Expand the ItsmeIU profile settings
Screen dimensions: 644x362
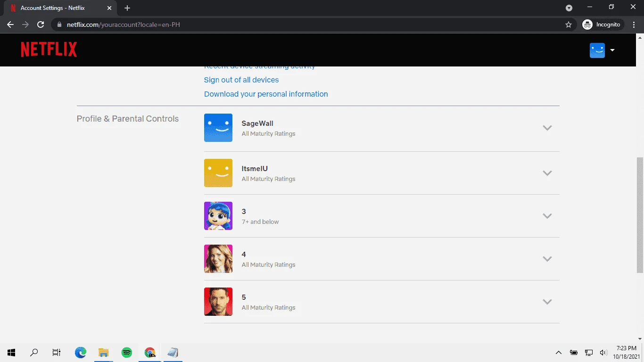pos(547,173)
